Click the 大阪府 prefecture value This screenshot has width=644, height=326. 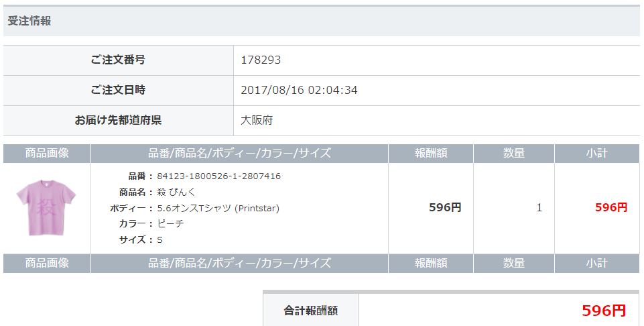coord(257,121)
